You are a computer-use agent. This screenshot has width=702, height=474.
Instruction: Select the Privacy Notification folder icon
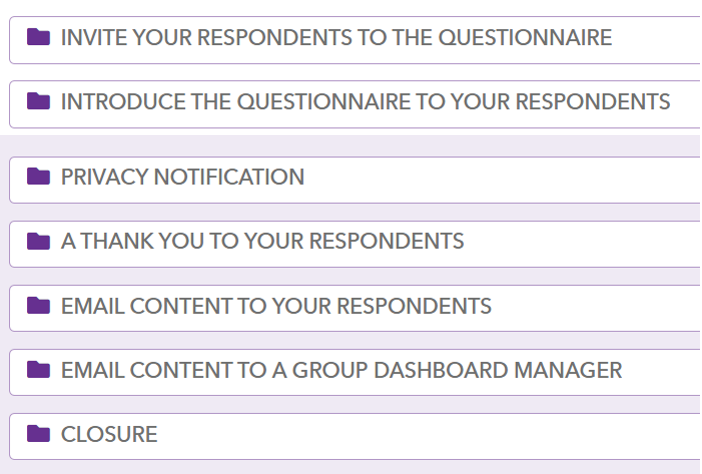tap(38, 176)
